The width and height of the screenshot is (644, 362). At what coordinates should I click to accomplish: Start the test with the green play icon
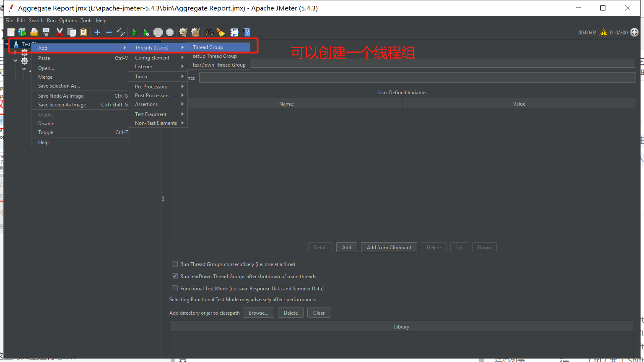(135, 32)
